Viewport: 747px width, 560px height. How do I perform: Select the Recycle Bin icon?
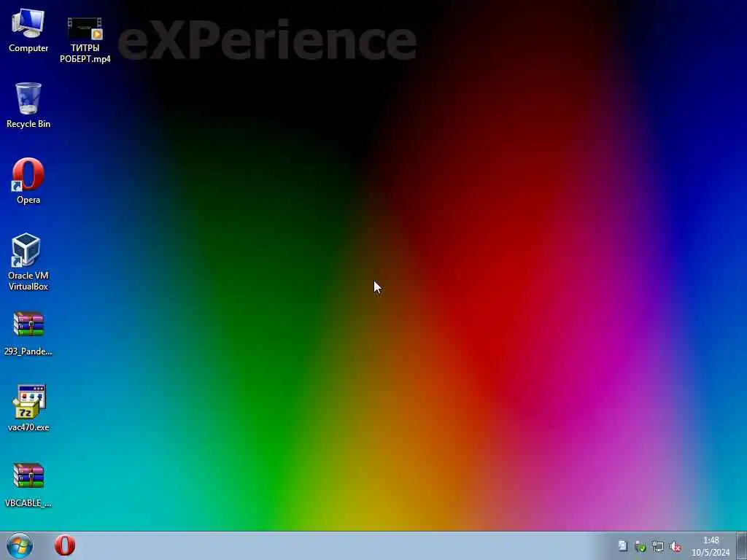coord(28,105)
